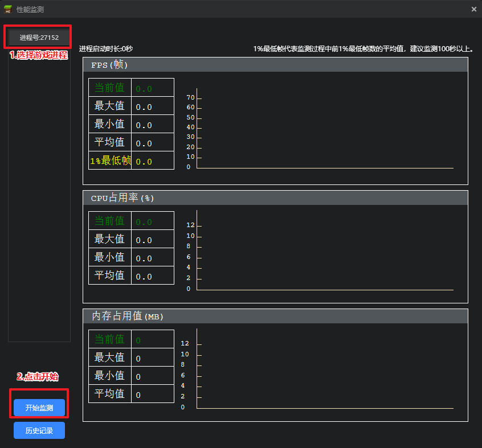Click the memory 最大值 maximum row
The image size is (482, 448).
131,357
